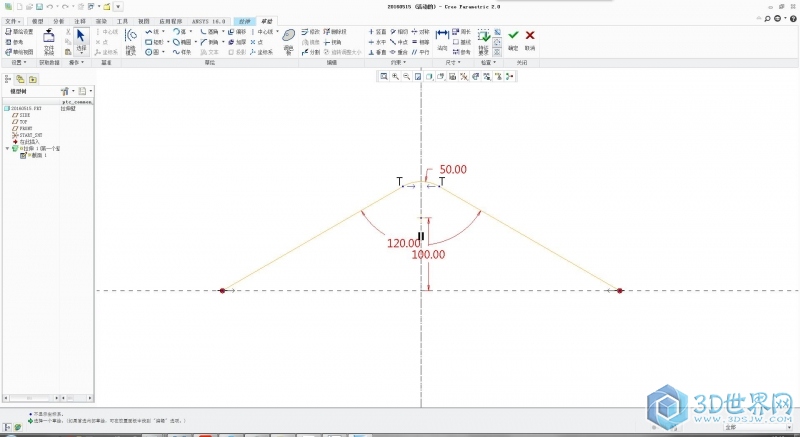Click the File System (文件系统) import button
Viewport: 800px width, 437px height.
coord(49,42)
